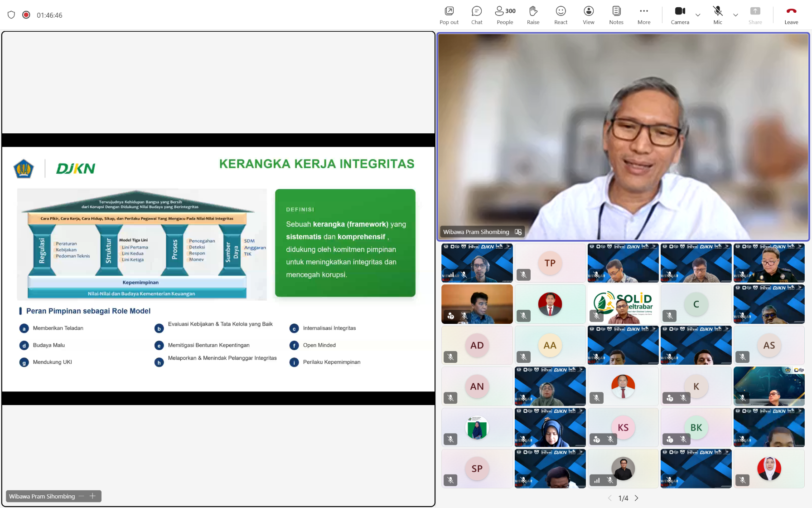Click the shield security icon
The image size is (812, 508).
11,15
